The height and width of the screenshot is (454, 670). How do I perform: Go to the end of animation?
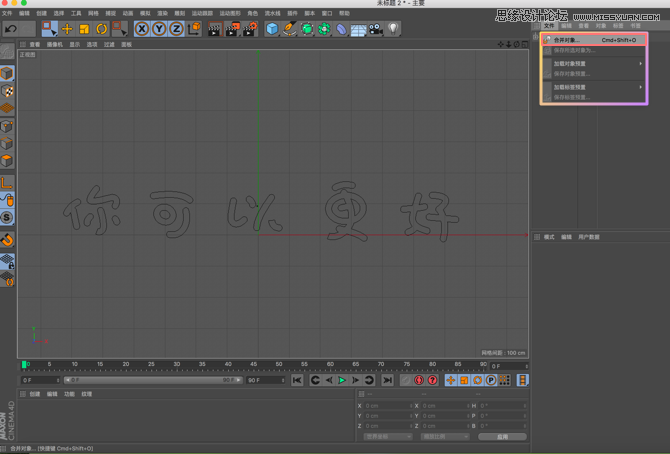pos(388,380)
